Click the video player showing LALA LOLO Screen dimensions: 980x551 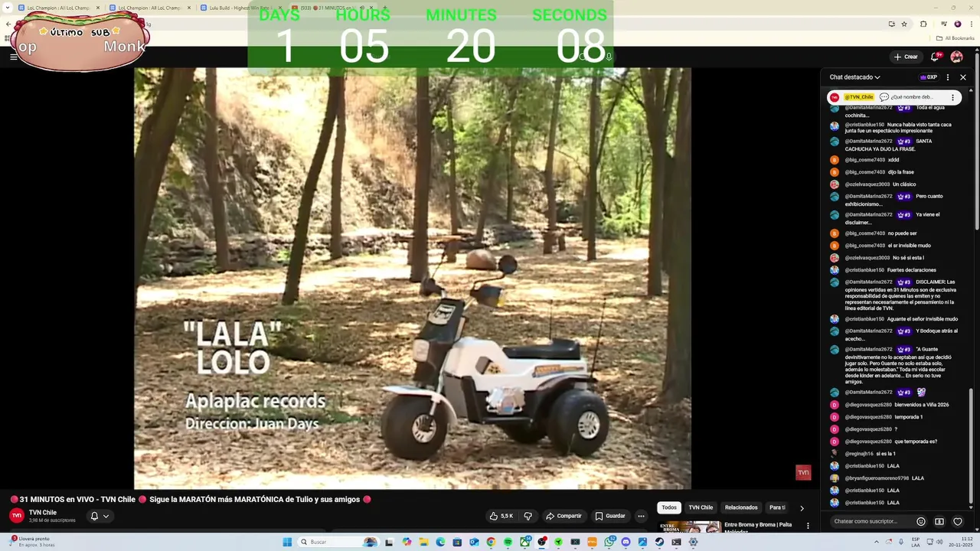(413, 278)
